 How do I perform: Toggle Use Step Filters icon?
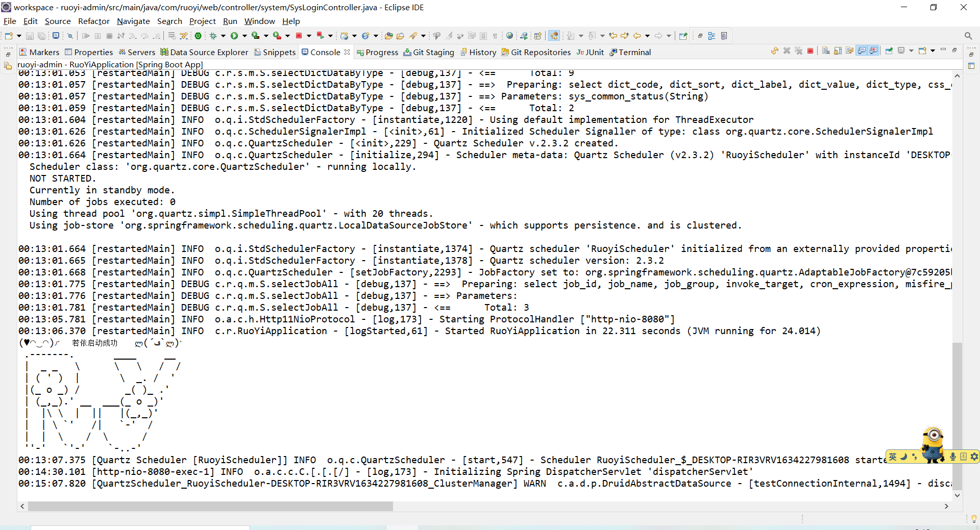184,36
